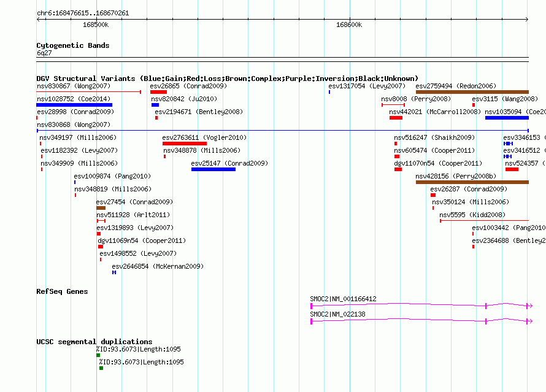Click the nsv5595 (Kidd2008) label
The image size is (546, 392).
[x=472, y=215]
